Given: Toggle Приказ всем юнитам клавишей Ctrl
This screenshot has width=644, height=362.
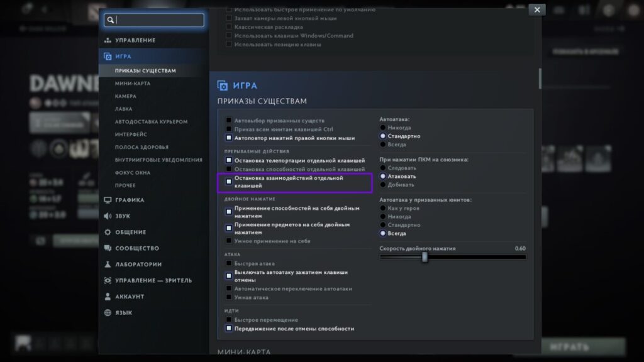Looking at the screenshot, I should coord(229,129).
